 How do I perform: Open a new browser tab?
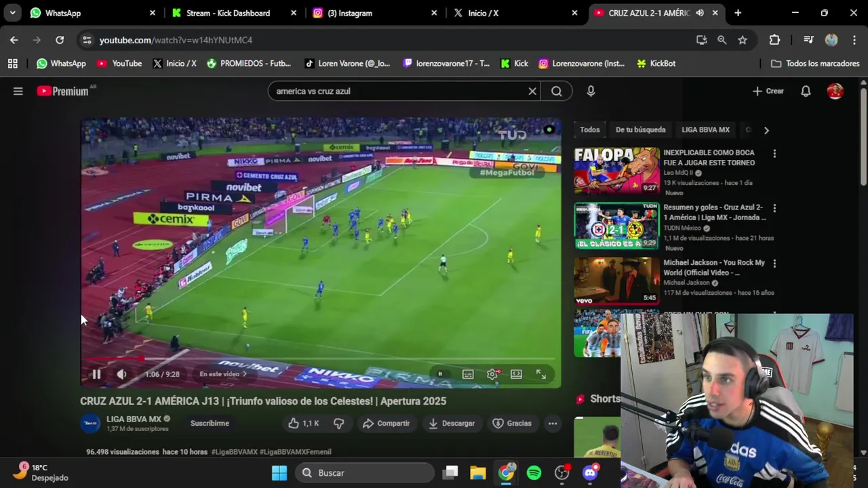coord(738,13)
